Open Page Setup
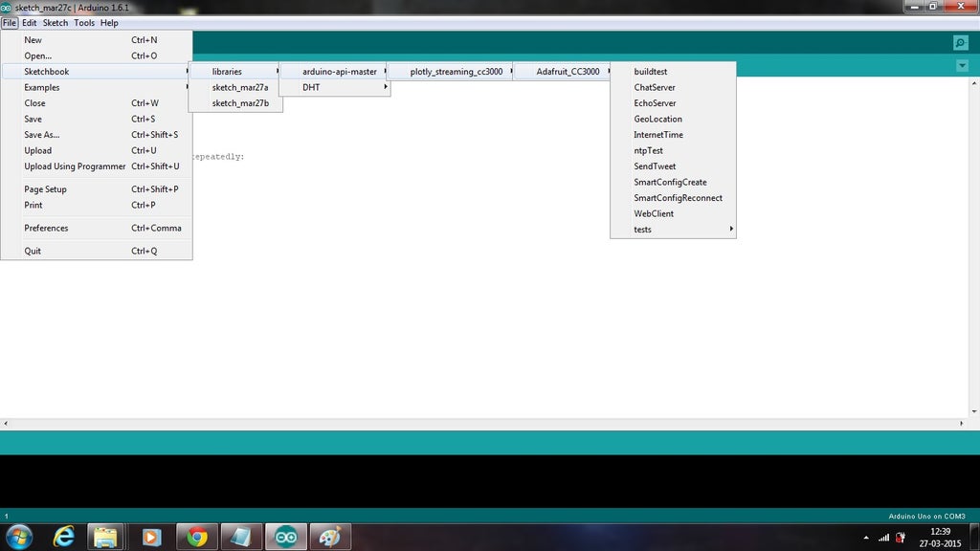This screenshot has width=980, height=551. point(97,189)
